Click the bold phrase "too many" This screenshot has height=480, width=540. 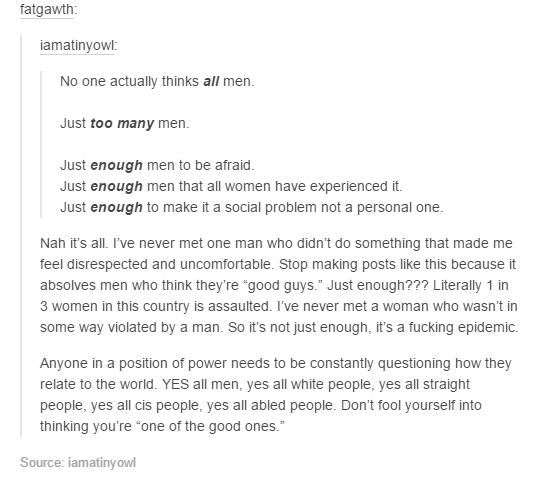tap(122, 124)
